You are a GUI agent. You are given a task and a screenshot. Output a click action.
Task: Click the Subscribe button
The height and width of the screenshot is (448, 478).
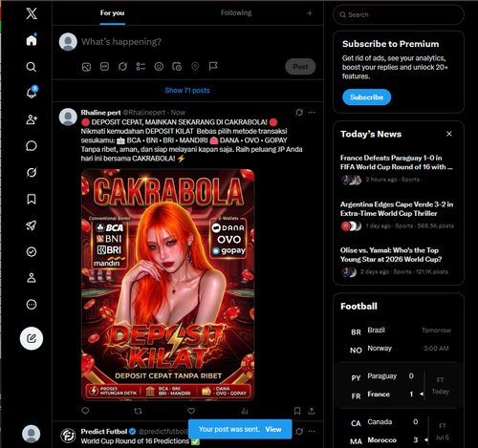[366, 97]
